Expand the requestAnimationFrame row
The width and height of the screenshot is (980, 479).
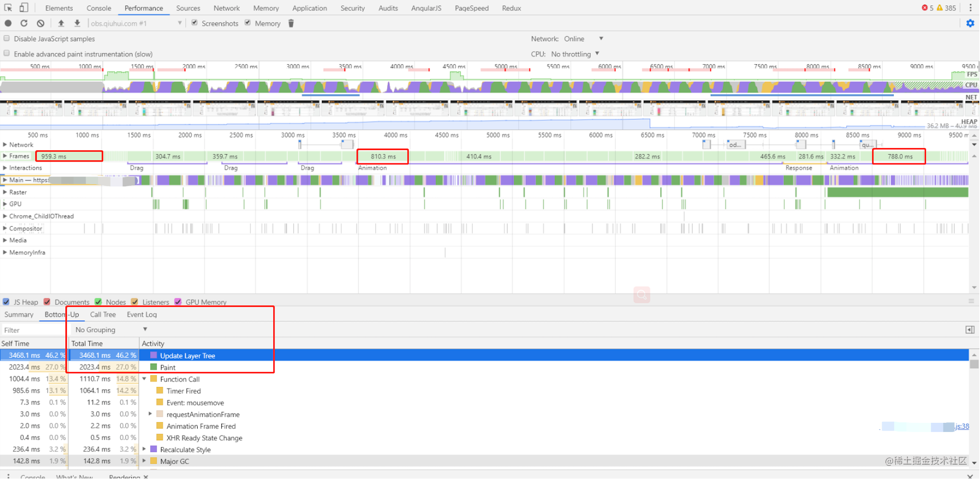150,414
